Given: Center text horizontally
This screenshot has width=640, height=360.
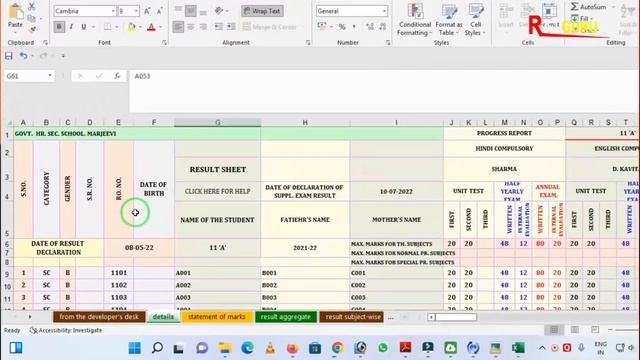Looking at the screenshot, I should tap(190, 27).
